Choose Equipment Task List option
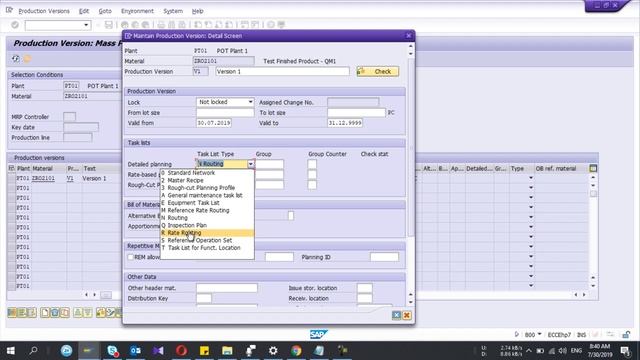 (x=207, y=203)
